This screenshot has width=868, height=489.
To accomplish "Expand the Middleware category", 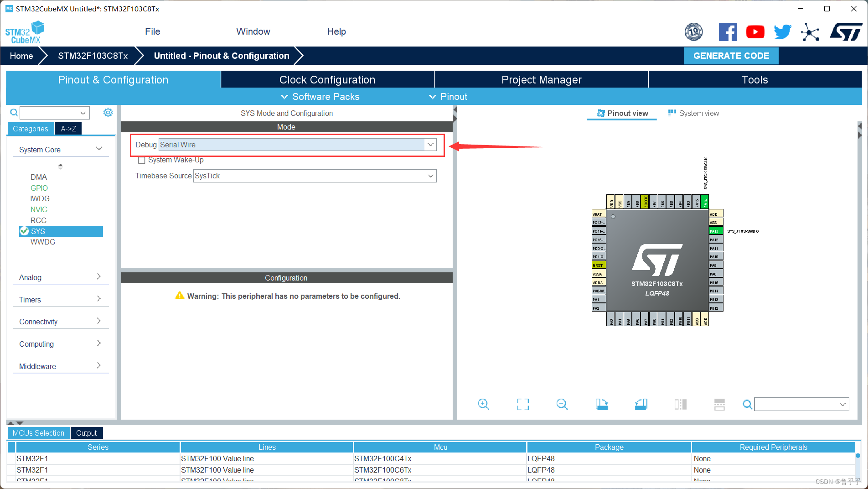I will (x=61, y=366).
